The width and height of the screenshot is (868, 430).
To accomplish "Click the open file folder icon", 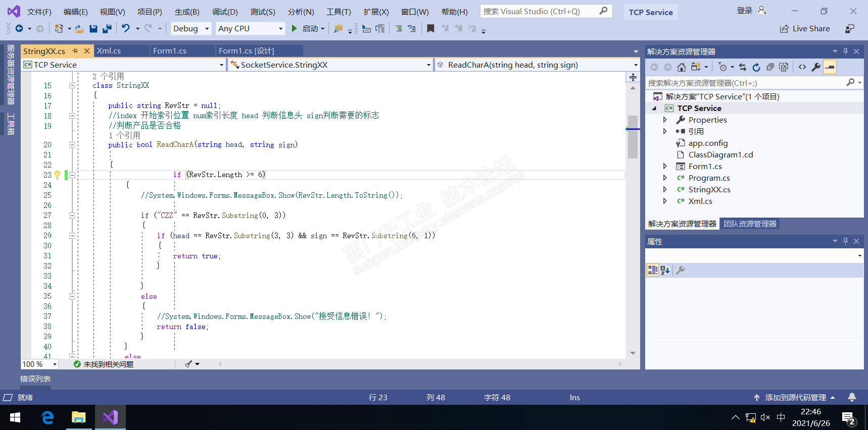I will point(79,29).
